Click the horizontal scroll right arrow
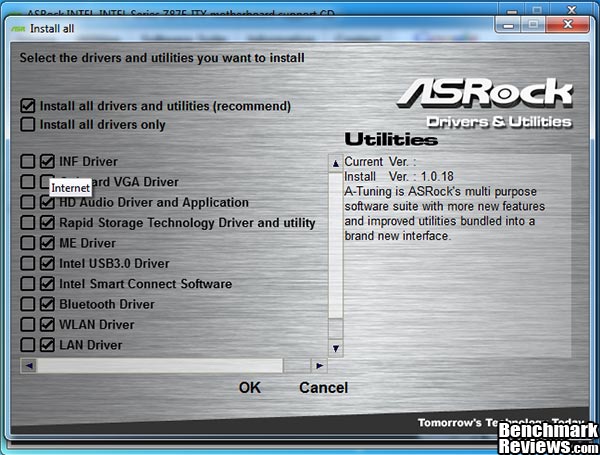The width and height of the screenshot is (600, 455). click(319, 366)
